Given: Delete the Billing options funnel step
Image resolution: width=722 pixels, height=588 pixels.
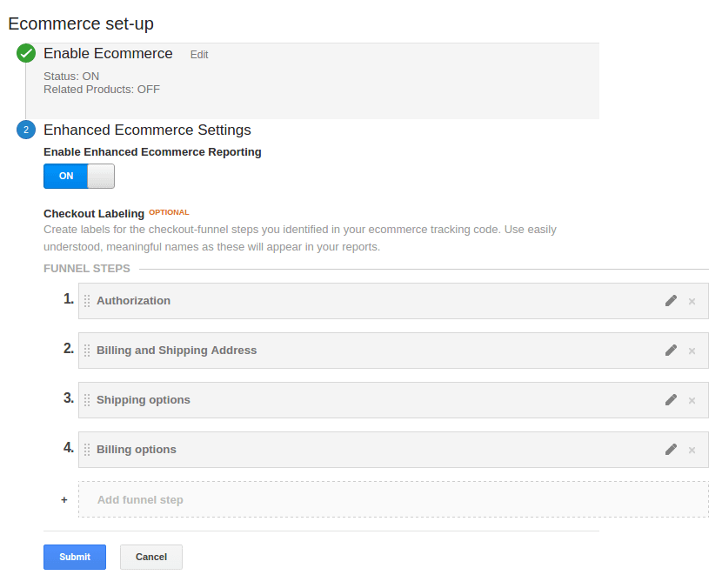Looking at the screenshot, I should coord(692,451).
